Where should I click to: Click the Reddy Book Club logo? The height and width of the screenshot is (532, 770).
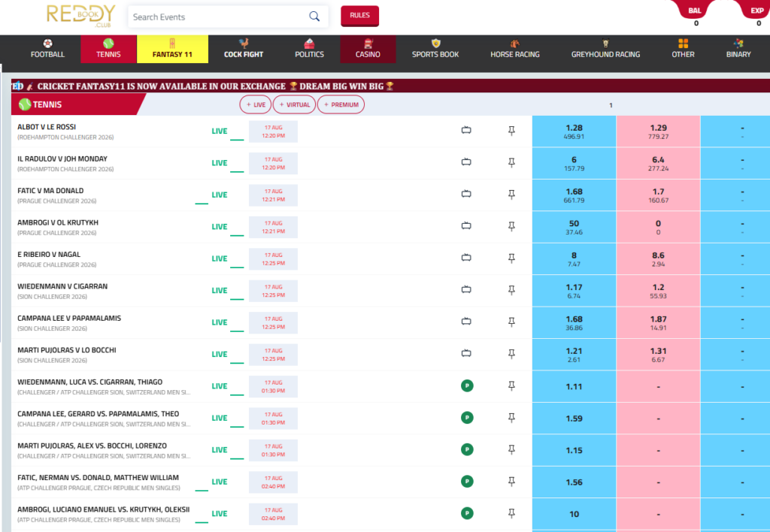pos(81,16)
